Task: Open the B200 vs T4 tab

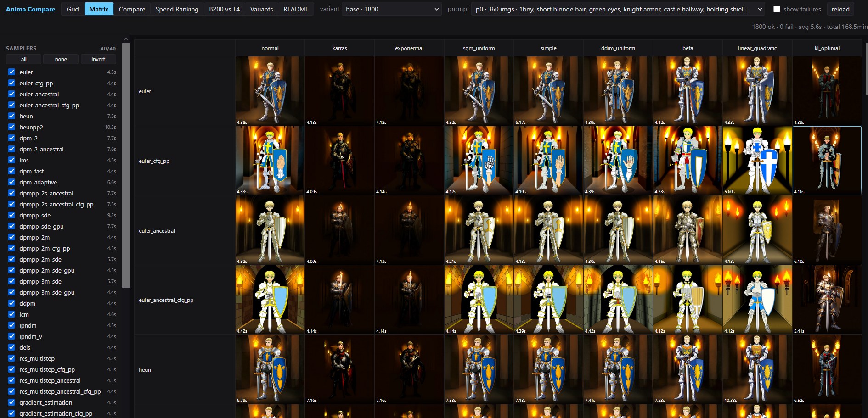Action: point(224,9)
